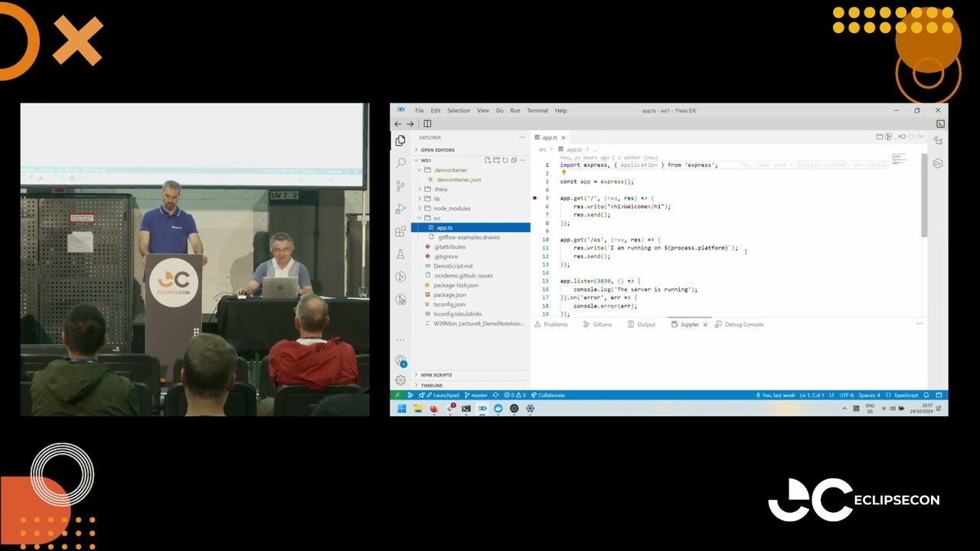The image size is (980, 551).
Task: Switch to the Debug Console tab
Action: click(740, 324)
